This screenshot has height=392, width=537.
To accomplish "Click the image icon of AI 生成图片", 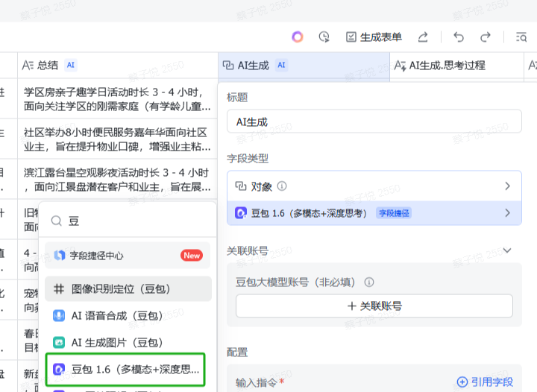I will 59,342.
